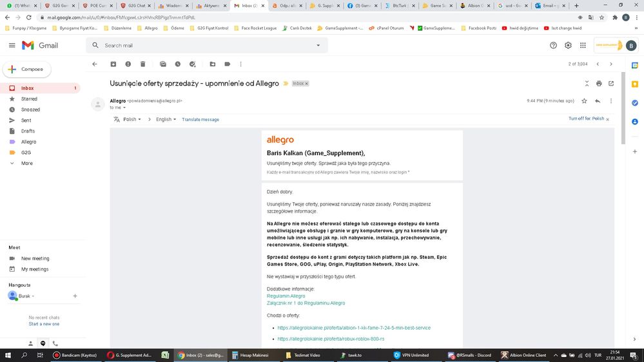Open Bandicam in the taskbar
The width and height of the screenshot is (644, 362).
(x=75, y=355)
